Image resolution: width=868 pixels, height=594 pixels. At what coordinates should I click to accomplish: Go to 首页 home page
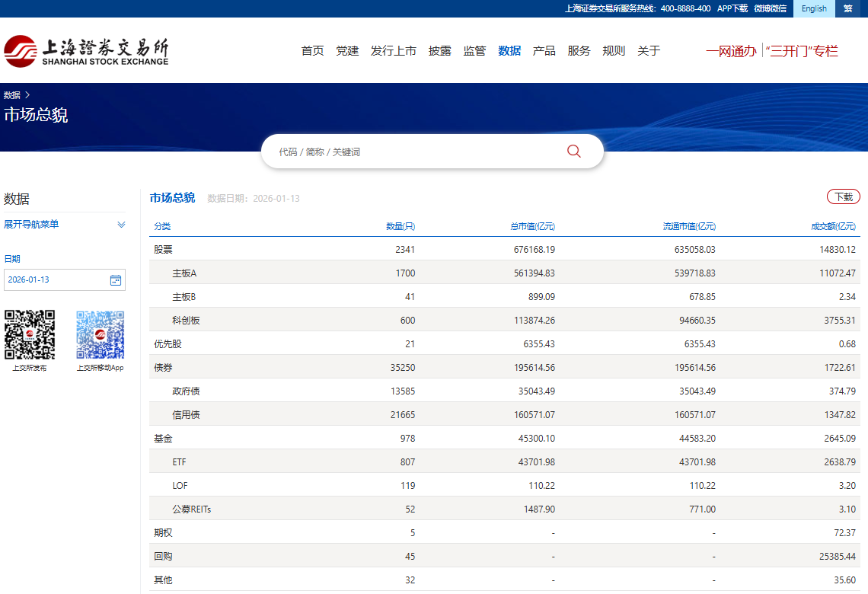(312, 51)
